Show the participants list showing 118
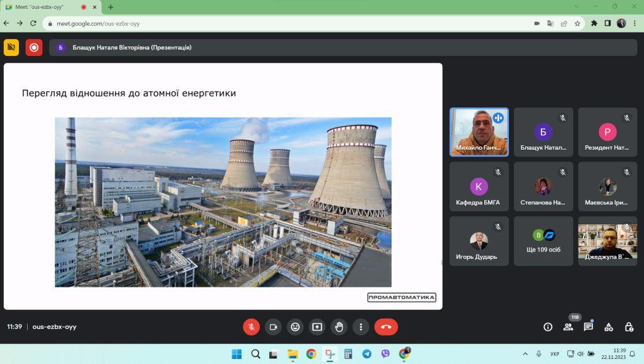644x364 pixels. [569, 327]
